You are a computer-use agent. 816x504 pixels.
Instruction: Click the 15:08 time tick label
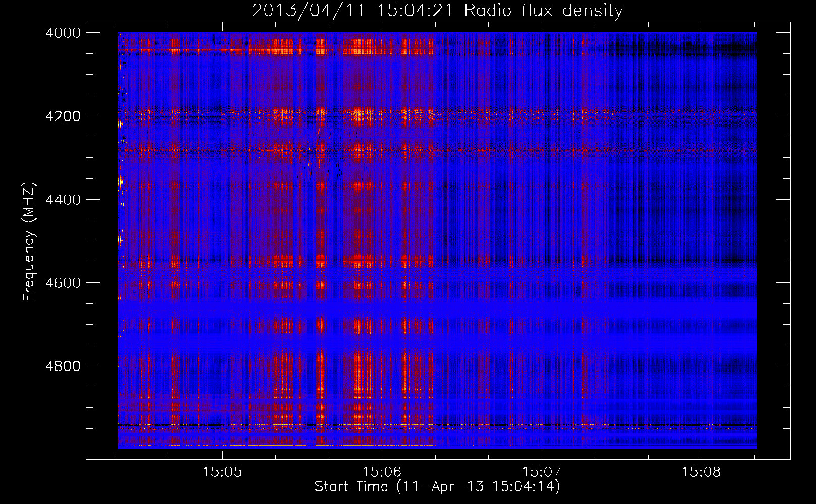click(x=702, y=472)
